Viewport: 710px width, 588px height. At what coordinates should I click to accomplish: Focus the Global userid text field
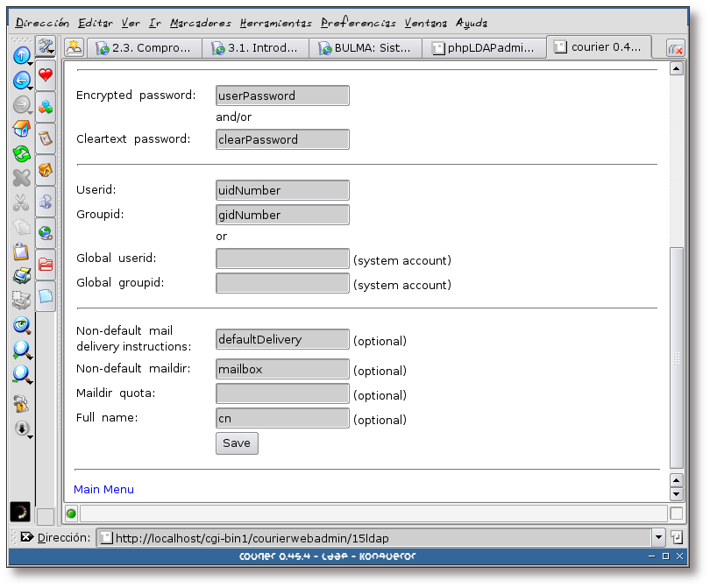[282, 259]
